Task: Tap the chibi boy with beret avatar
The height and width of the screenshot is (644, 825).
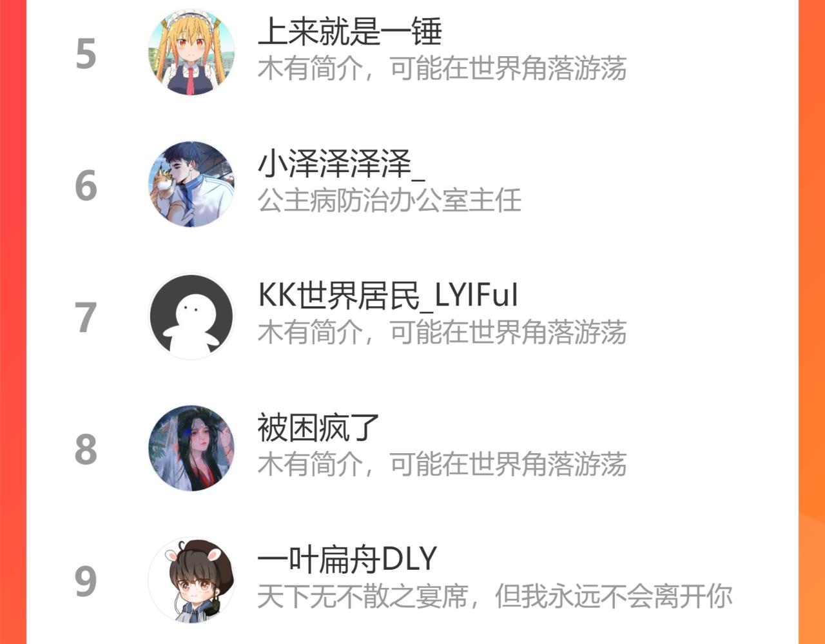Action: click(x=191, y=580)
